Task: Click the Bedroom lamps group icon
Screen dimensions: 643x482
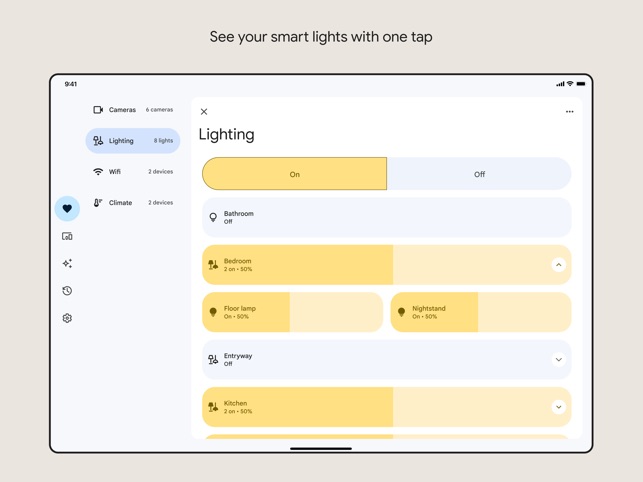Action: [x=213, y=265]
